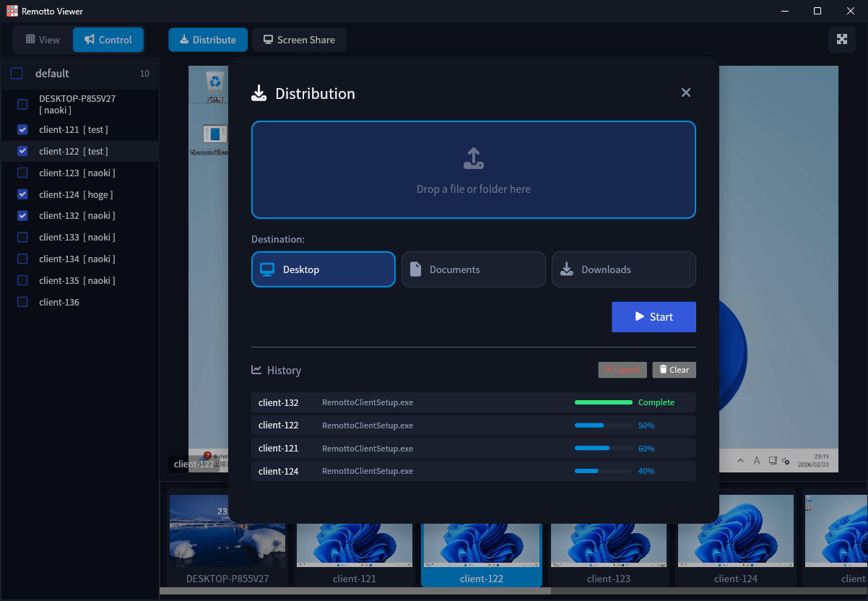Check the client-123 checkbox

click(22, 173)
